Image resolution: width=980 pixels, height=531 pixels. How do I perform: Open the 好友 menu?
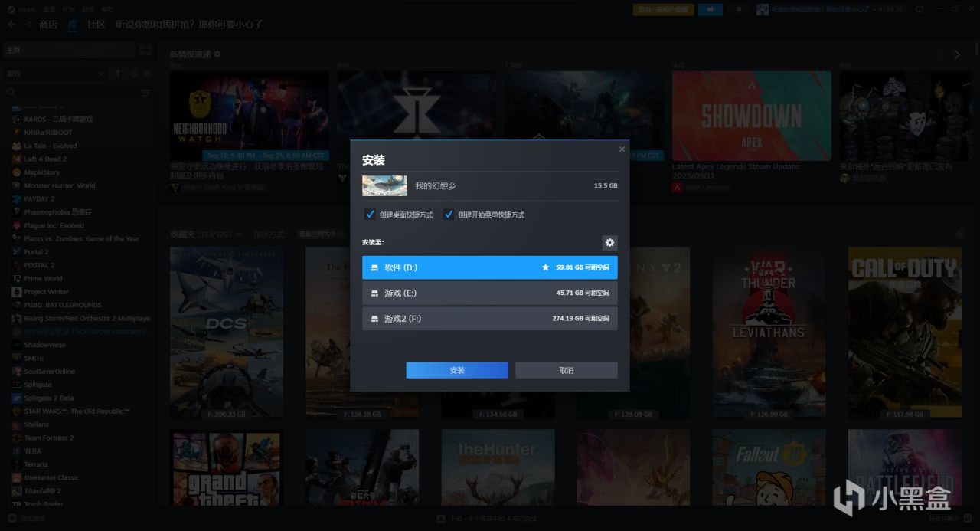(69, 9)
